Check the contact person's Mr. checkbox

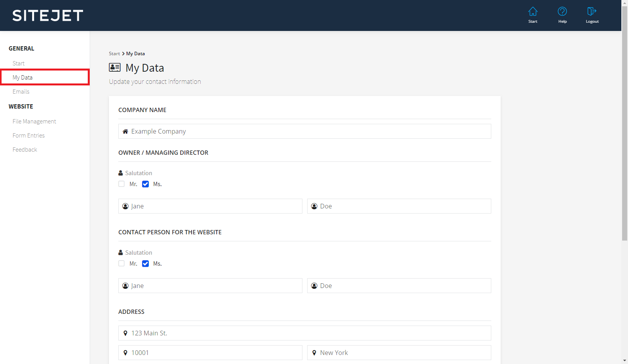122,264
